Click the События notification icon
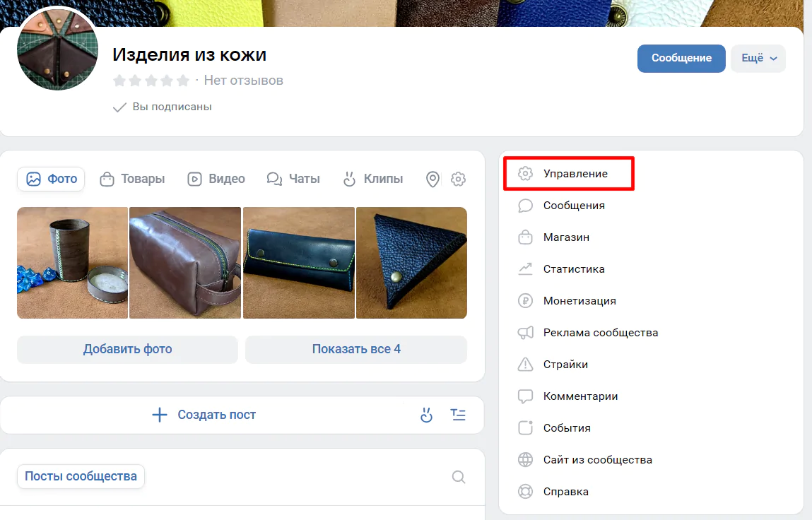The height and width of the screenshot is (520, 812). coord(525,428)
